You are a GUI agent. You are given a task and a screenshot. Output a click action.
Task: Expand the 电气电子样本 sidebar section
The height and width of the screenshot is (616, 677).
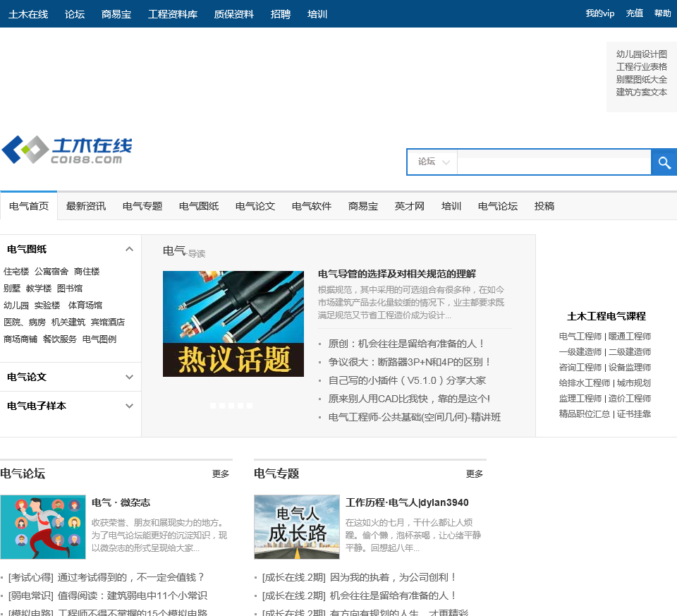click(129, 406)
